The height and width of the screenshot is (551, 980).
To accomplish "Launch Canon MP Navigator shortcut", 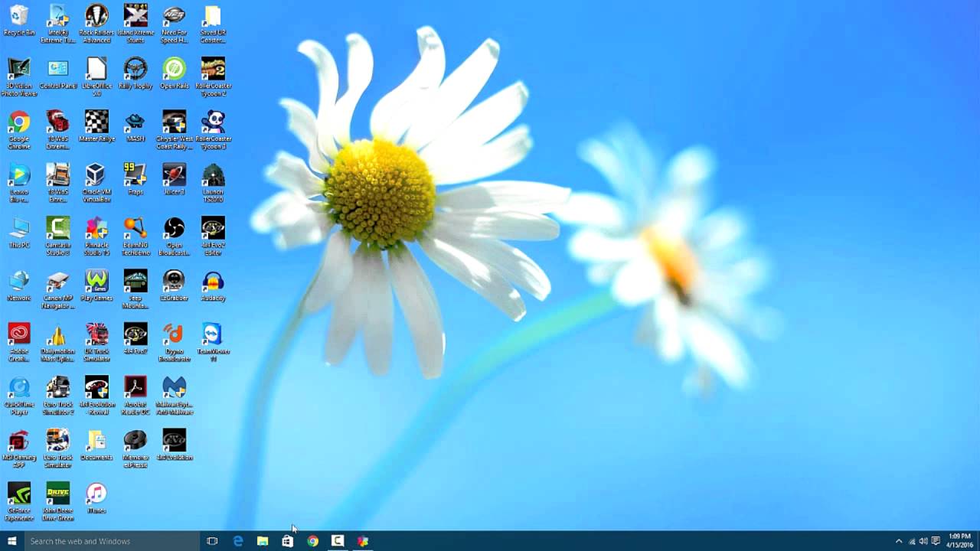I will [58, 289].
